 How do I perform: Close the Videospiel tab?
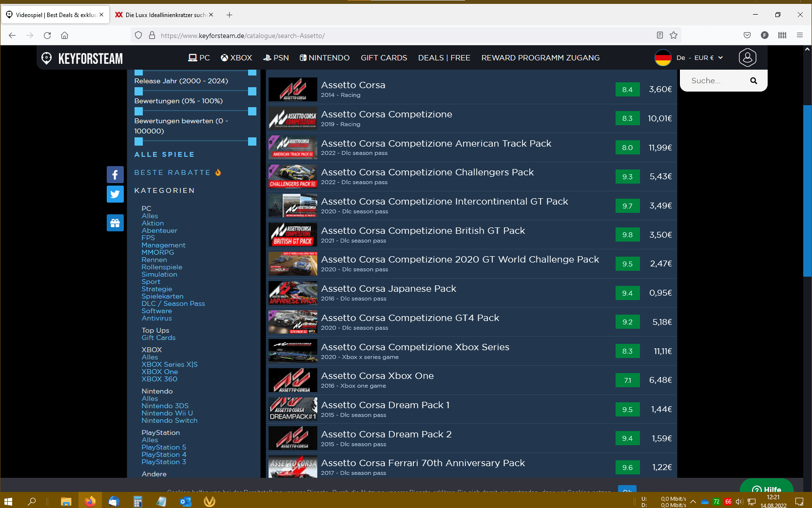[101, 15]
